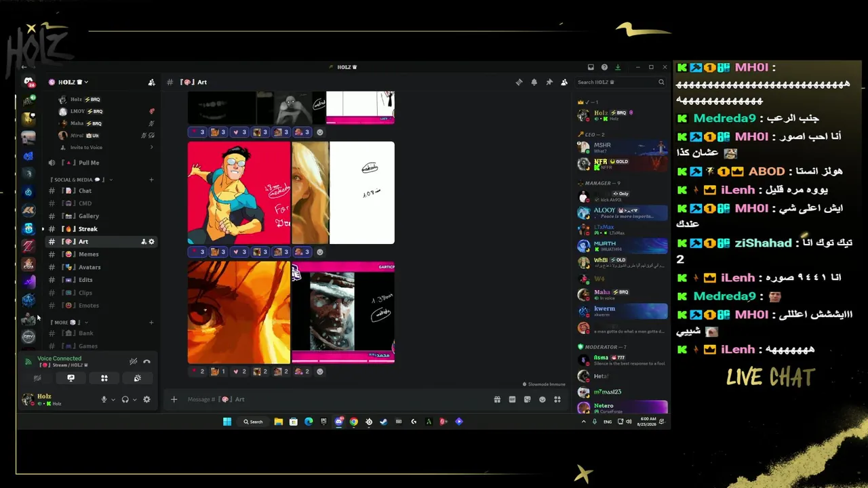This screenshot has height=488, width=868.
Task: Click the green download update icon
Action: (618, 67)
